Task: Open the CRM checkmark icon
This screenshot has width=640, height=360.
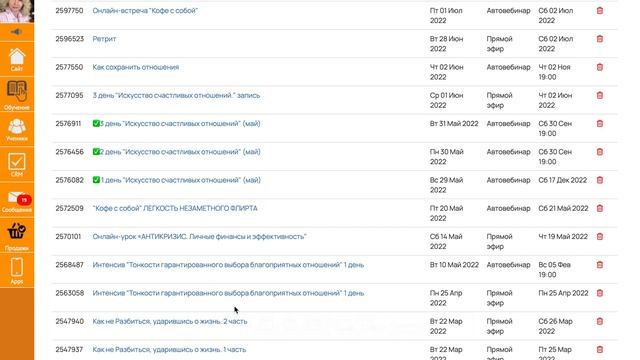Action: 17,164
